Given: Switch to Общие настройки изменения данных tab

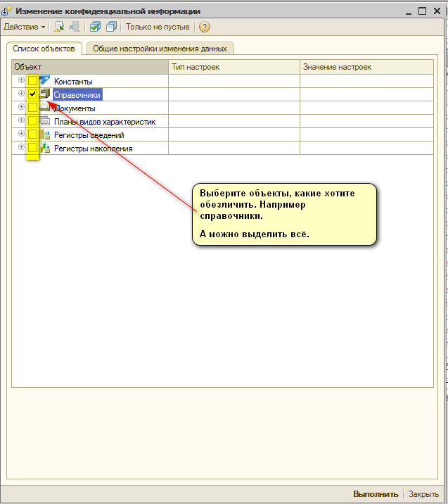Looking at the screenshot, I should coord(160,49).
